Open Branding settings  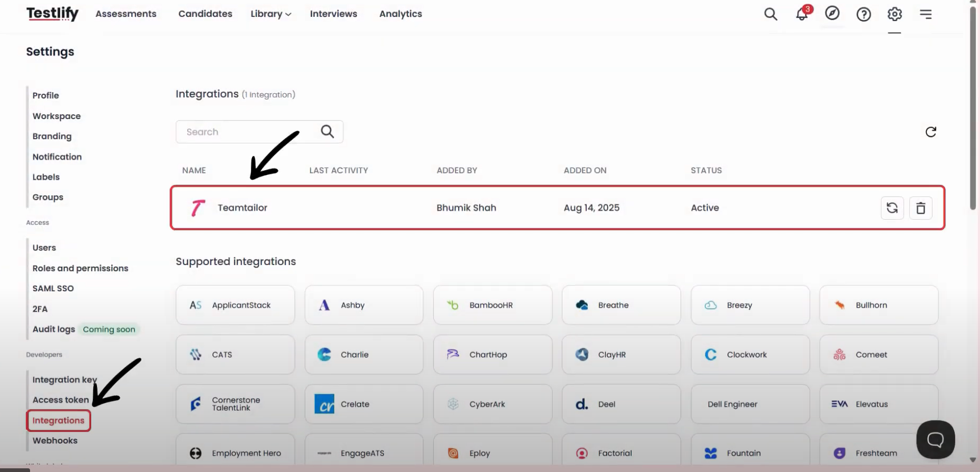[52, 136]
